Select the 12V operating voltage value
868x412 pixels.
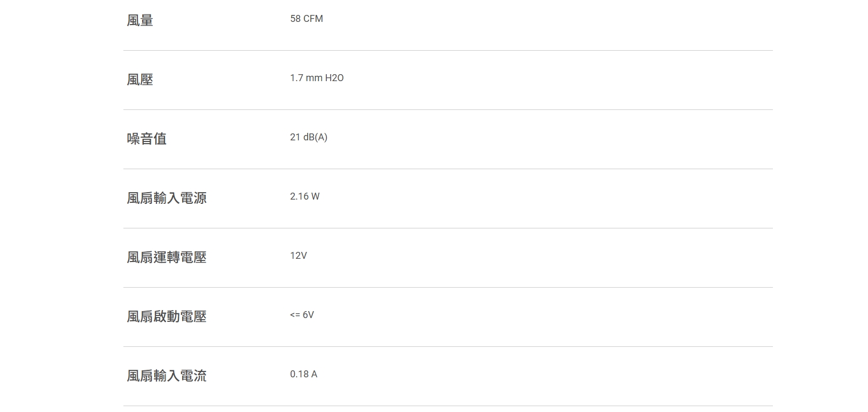298,256
